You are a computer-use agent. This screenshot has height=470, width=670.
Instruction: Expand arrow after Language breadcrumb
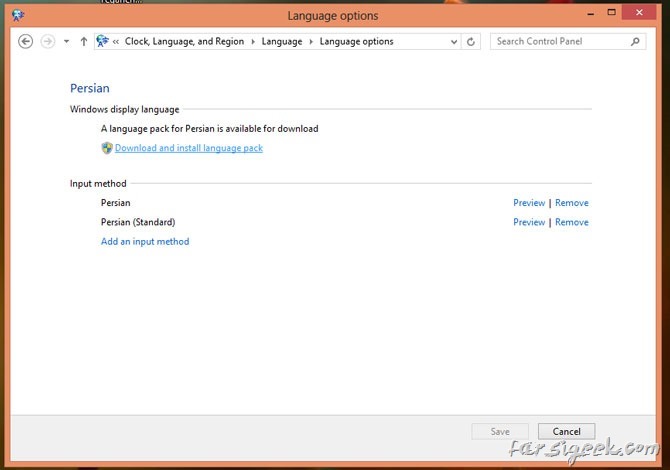click(311, 41)
